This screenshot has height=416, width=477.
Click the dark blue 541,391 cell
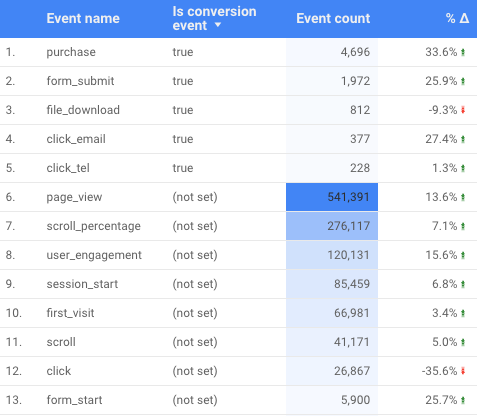pos(332,197)
